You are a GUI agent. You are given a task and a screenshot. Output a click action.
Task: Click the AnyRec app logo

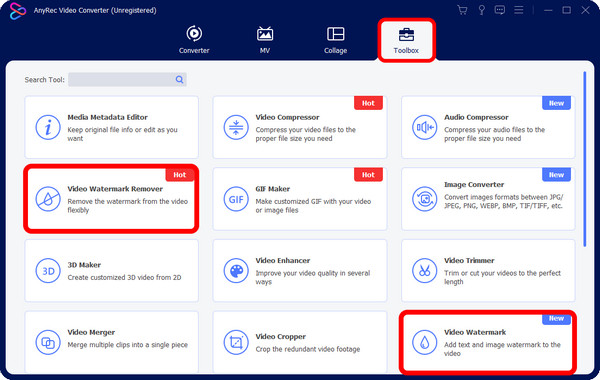click(18, 11)
